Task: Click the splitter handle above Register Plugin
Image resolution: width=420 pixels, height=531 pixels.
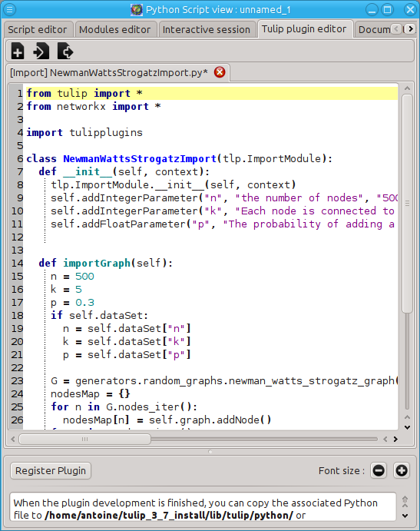Action: pyautogui.click(x=210, y=451)
